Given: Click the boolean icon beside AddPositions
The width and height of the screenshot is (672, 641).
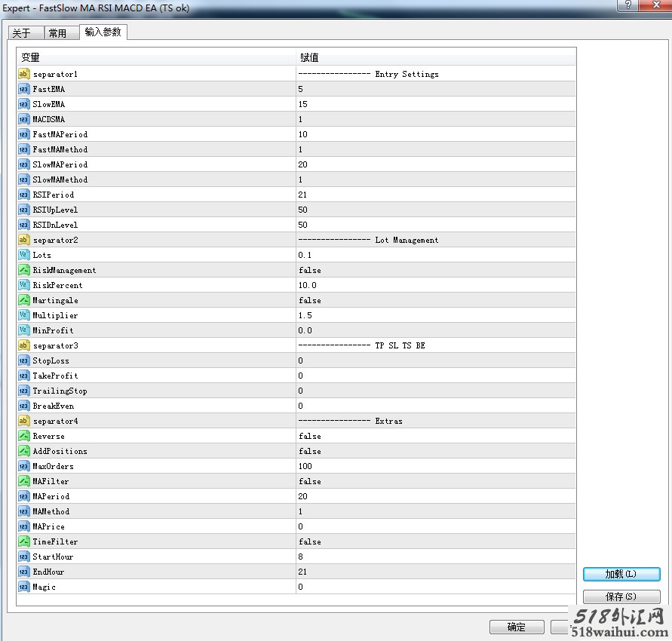Looking at the screenshot, I should pyautogui.click(x=24, y=451).
